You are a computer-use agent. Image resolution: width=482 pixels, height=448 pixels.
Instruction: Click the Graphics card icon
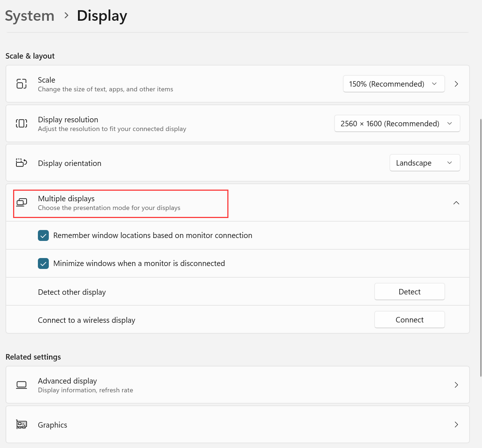point(21,424)
